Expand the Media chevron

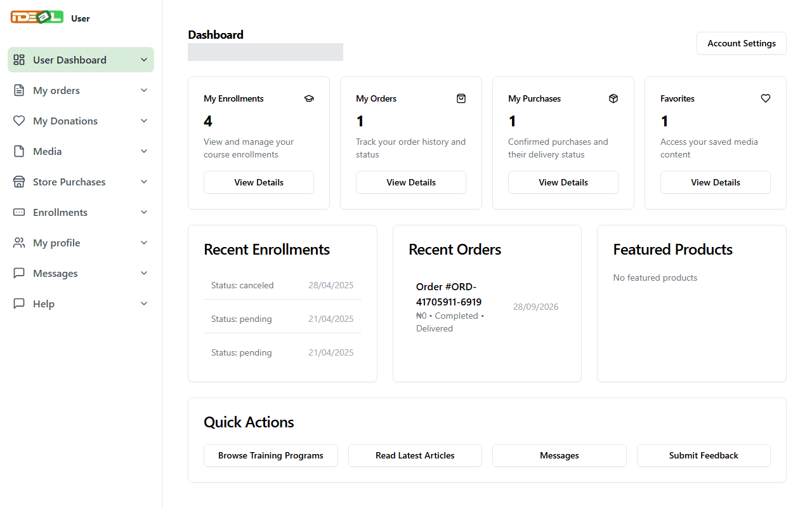coord(144,151)
